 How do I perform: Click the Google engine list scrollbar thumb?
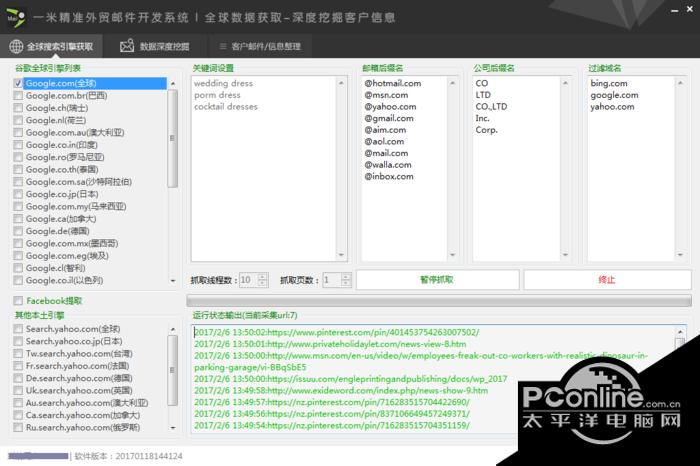tap(173, 138)
